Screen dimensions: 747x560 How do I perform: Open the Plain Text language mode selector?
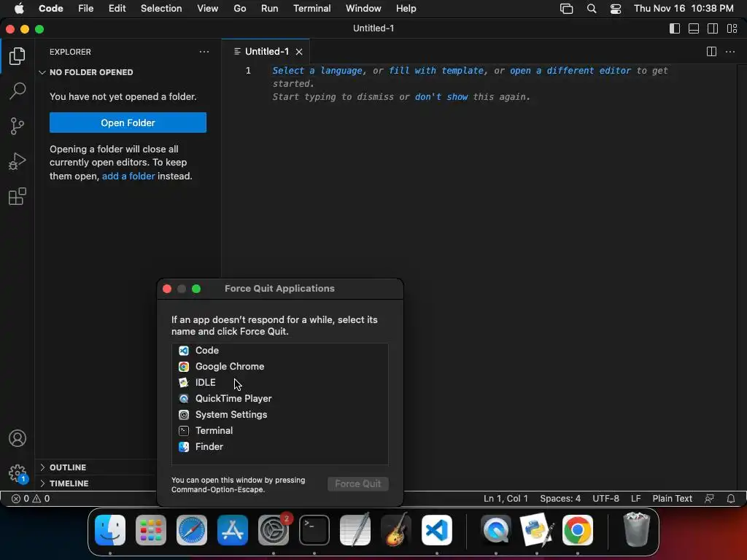[672, 499]
